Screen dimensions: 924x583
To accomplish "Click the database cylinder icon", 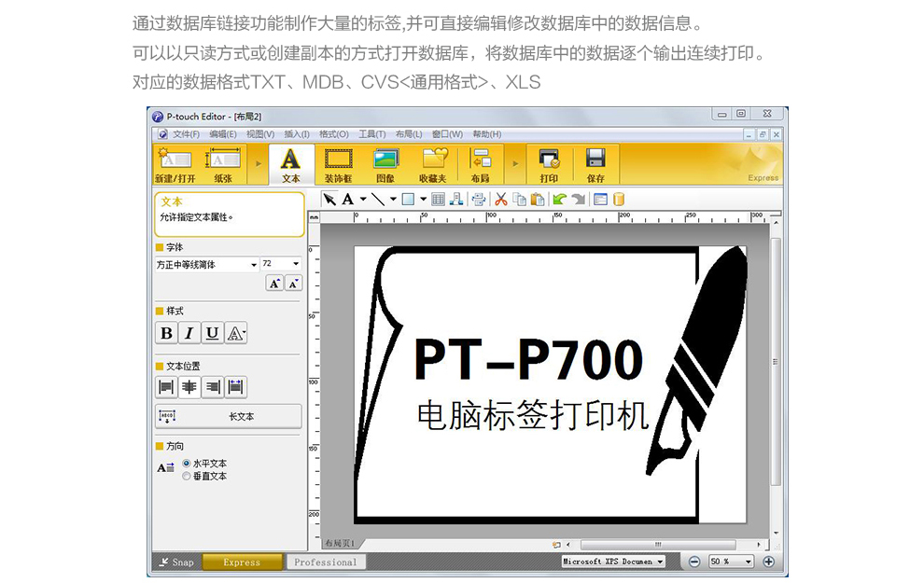I will (618, 200).
